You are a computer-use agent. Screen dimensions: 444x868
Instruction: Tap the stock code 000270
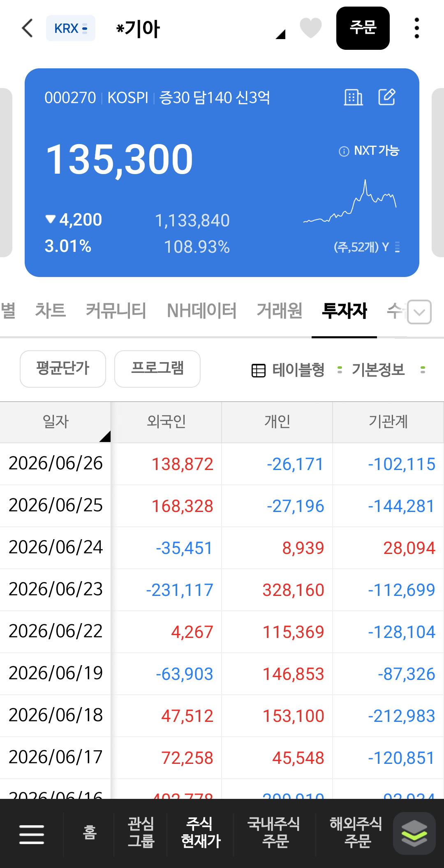tap(70, 98)
